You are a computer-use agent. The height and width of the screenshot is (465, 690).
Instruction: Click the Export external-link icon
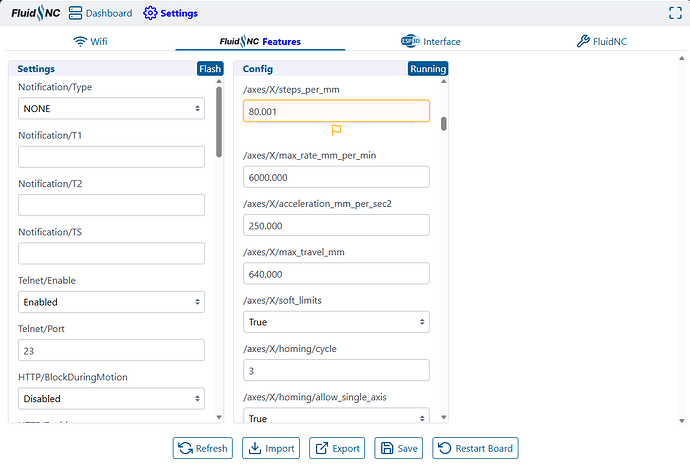(322, 448)
